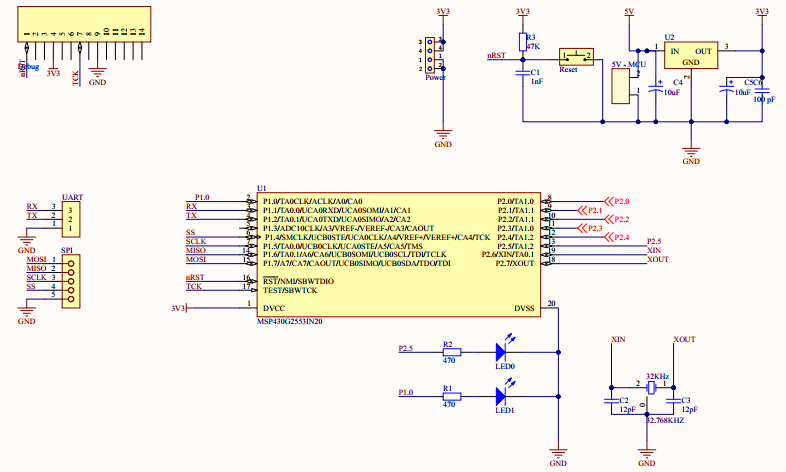Select the red P2.0 port marker

pos(617,201)
